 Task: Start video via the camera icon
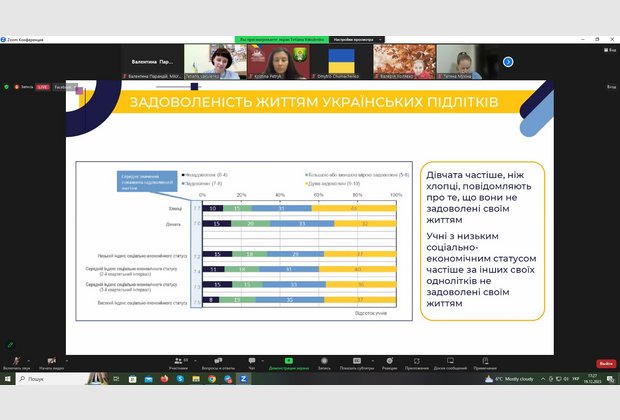point(51,363)
